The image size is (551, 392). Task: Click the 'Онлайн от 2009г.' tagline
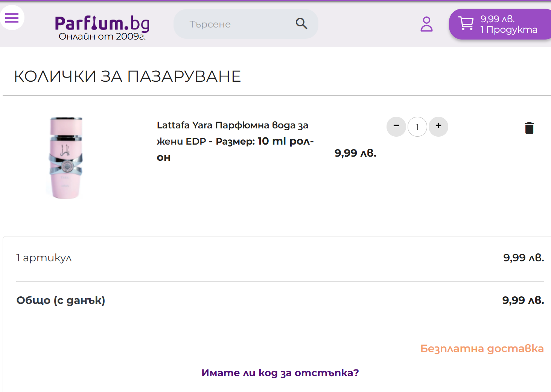coord(102,37)
